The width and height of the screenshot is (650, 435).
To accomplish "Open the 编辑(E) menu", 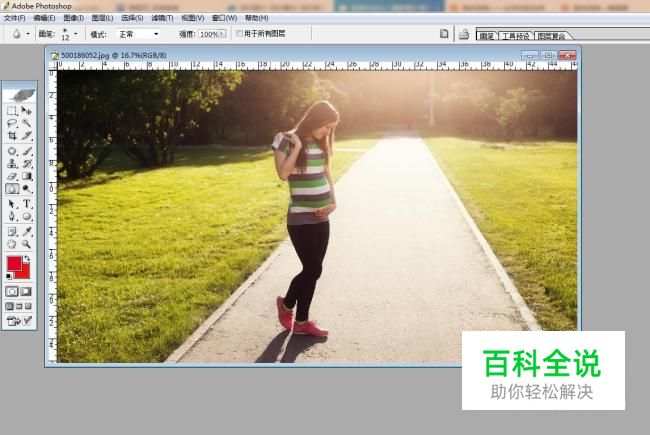I will coord(44,18).
